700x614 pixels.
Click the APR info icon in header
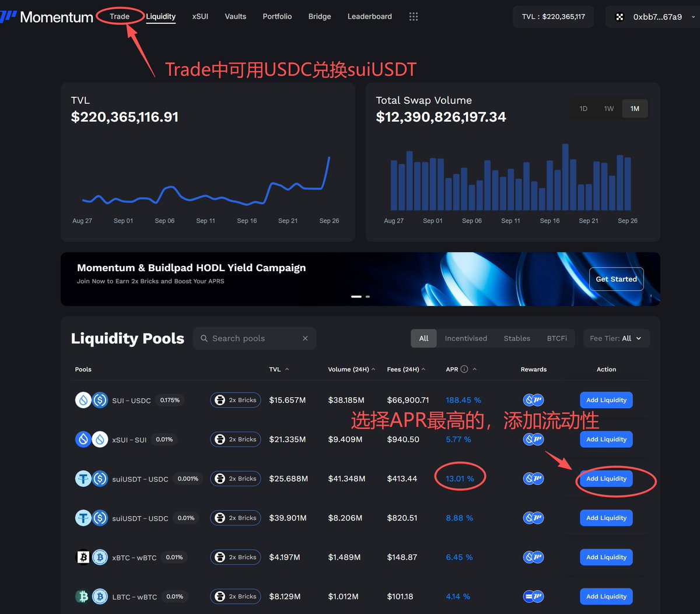(x=464, y=369)
